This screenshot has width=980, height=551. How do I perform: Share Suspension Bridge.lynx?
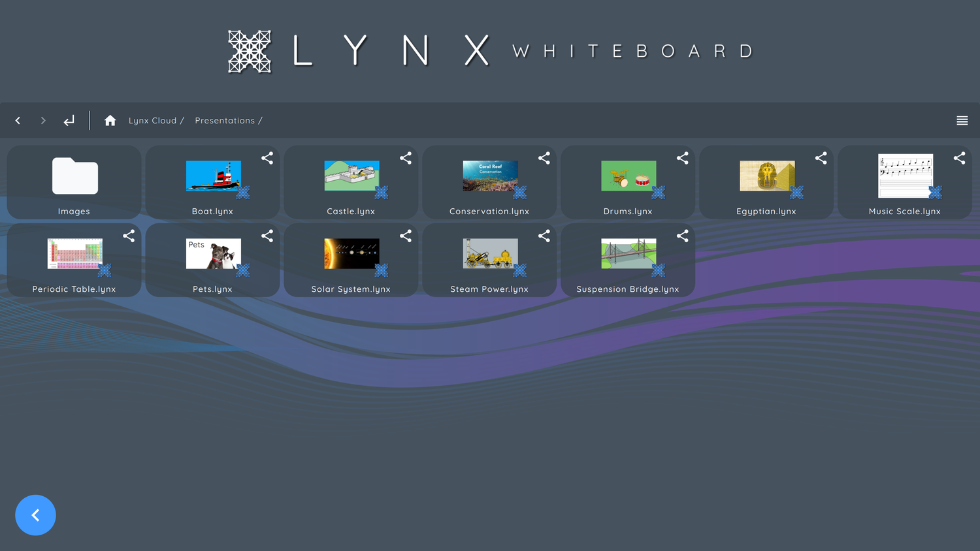point(683,236)
